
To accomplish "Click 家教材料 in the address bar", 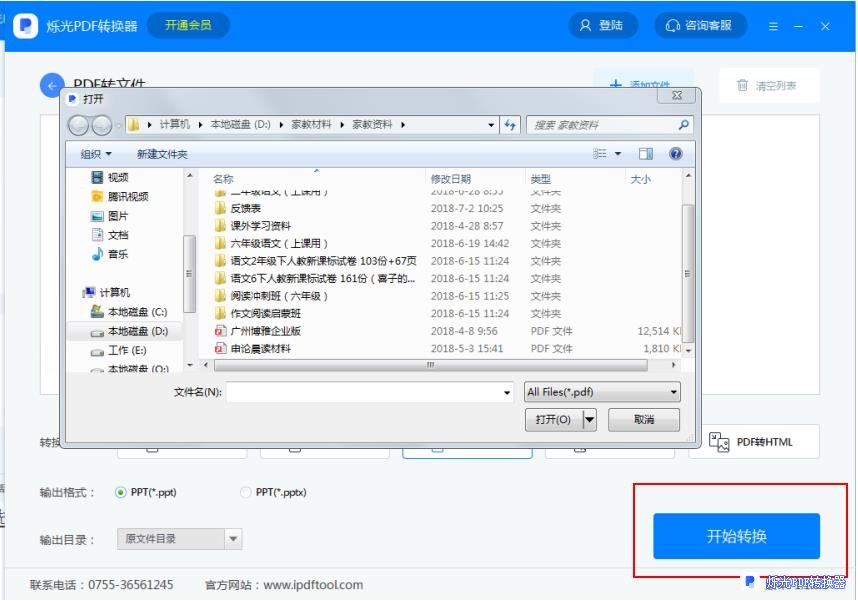I will [x=311, y=125].
